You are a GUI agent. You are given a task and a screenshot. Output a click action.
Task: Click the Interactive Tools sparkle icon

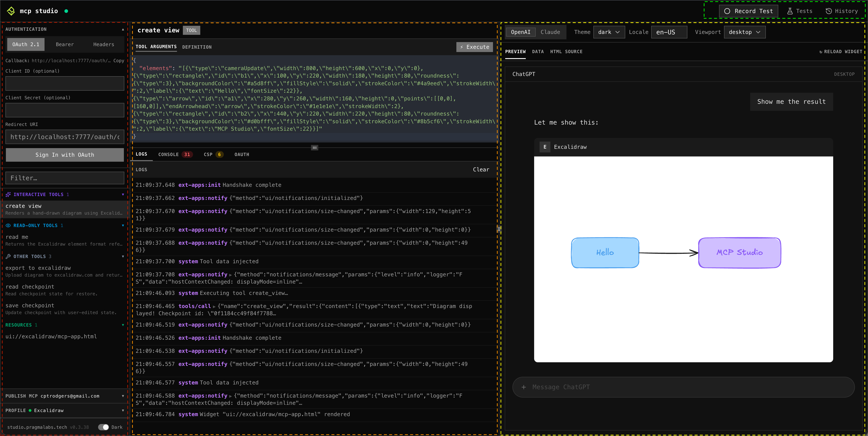(8, 194)
